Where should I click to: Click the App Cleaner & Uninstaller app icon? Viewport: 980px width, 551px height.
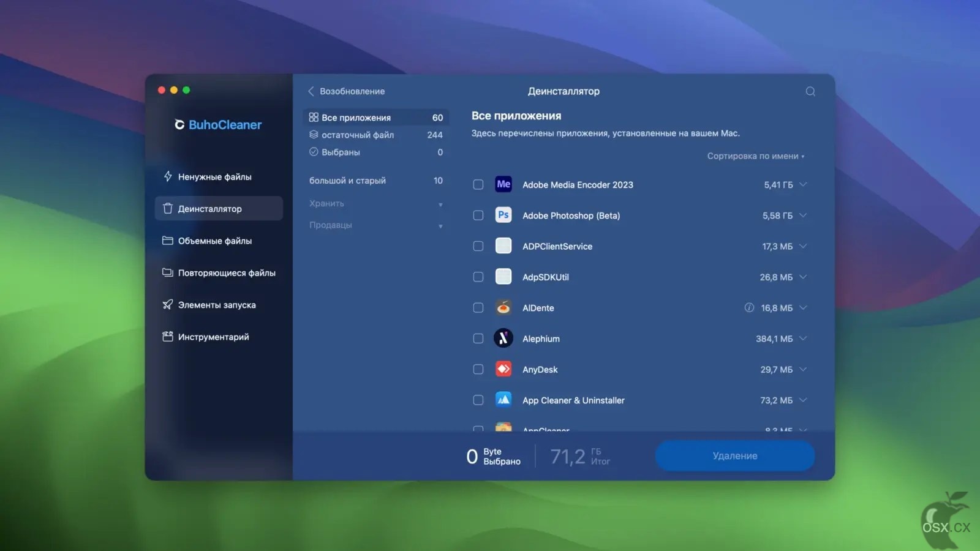pyautogui.click(x=503, y=400)
